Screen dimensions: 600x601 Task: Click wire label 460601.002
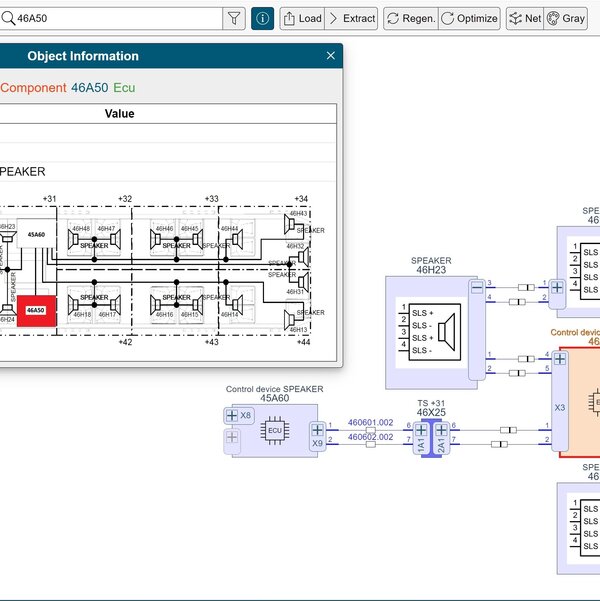[x=370, y=423]
